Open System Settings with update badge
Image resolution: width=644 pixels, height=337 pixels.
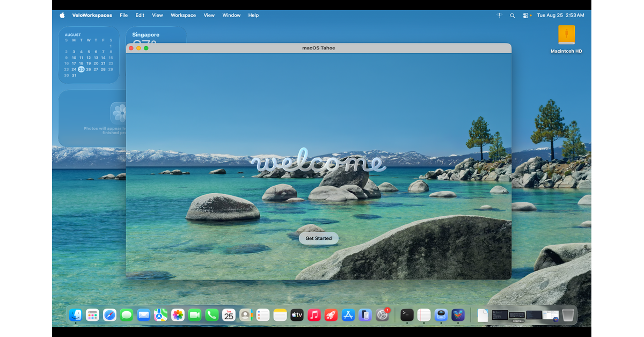coord(382,315)
